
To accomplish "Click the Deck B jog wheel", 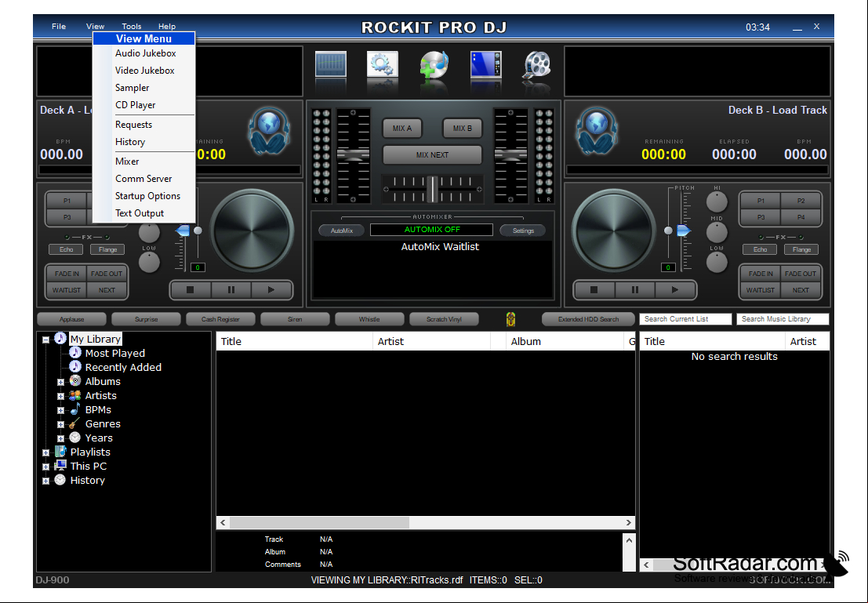I will pos(613,231).
